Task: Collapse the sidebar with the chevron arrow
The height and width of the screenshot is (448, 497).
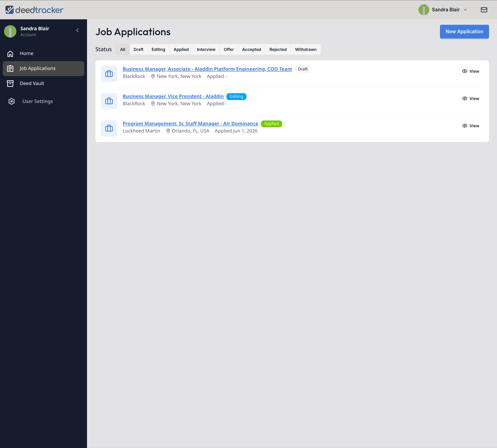Action: (77, 30)
